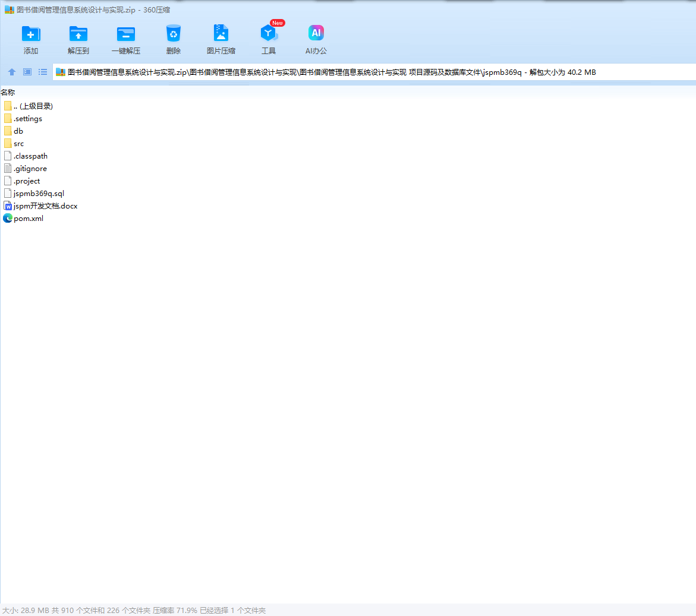Click the 解压到 (Extract to) icon
The height and width of the screenshot is (616, 696).
click(x=78, y=34)
